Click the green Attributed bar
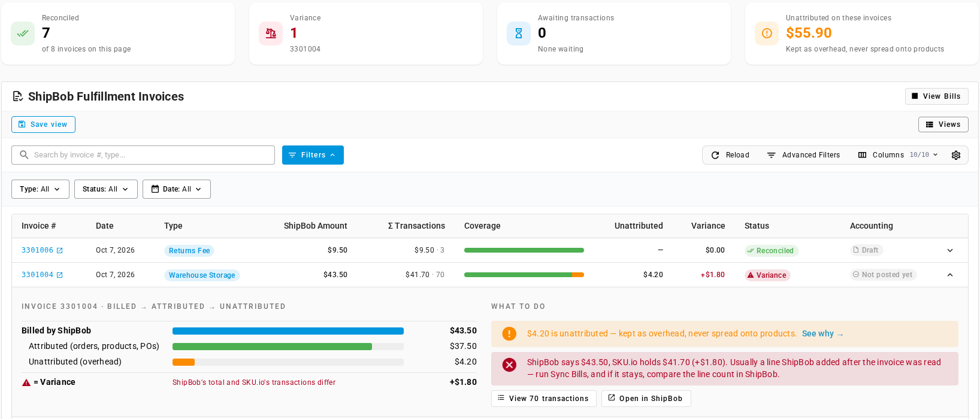Viewport: 980px width, 419px height. pos(272,347)
